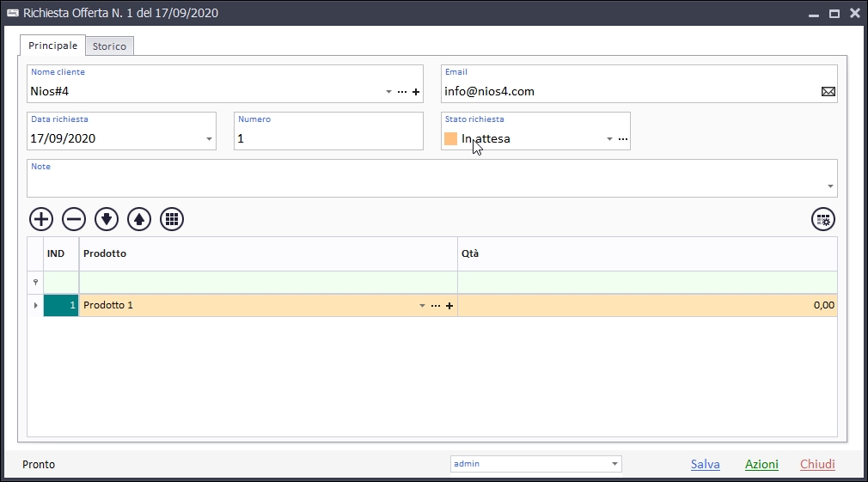Open the Nome cliente ellipsis lookup

402,92
